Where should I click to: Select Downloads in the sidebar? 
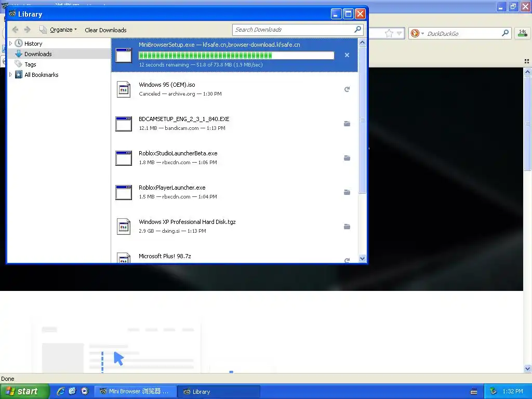click(x=38, y=54)
